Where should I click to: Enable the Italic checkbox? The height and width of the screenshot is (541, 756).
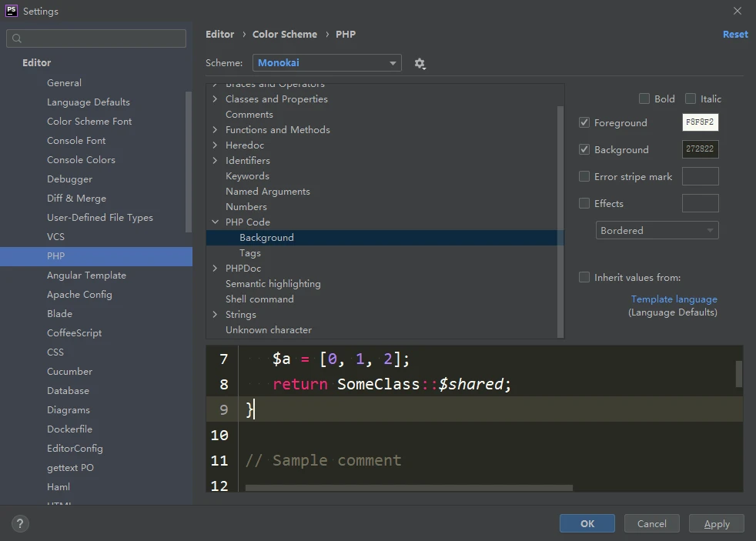(x=691, y=99)
